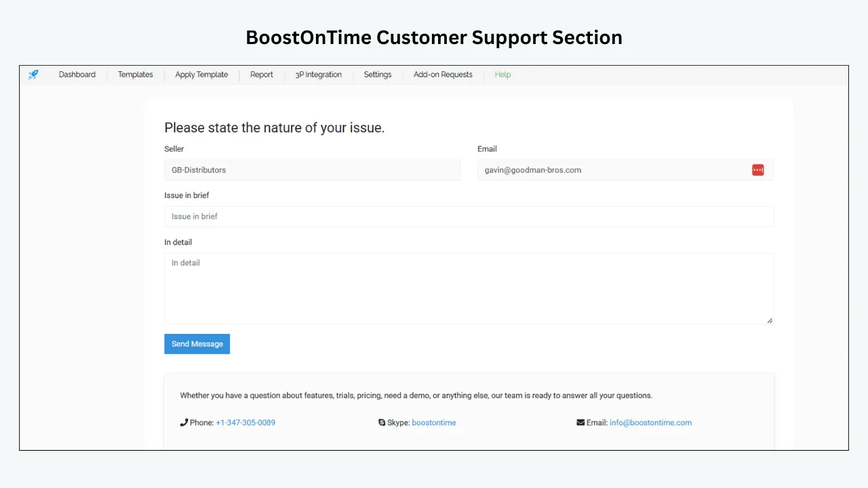
Task: Click the 'BoostOnTime Customer Support Section' title
Action: [x=434, y=37]
